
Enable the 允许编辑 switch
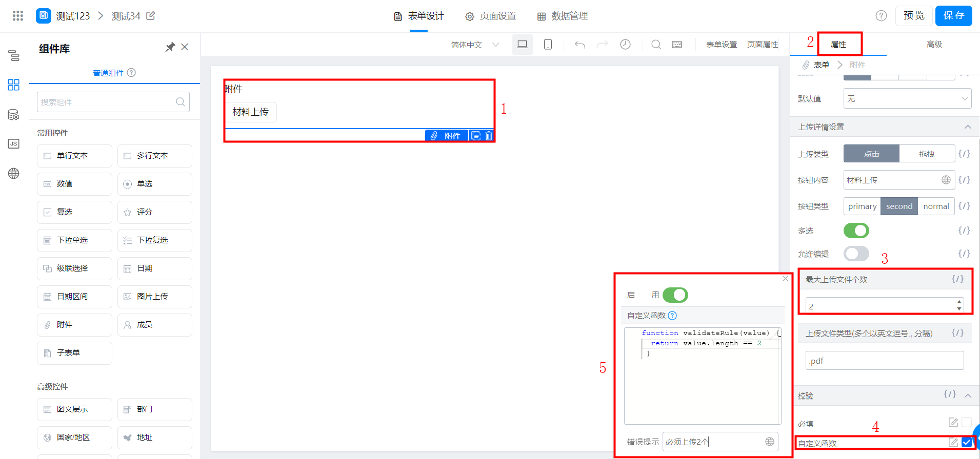[x=856, y=254]
